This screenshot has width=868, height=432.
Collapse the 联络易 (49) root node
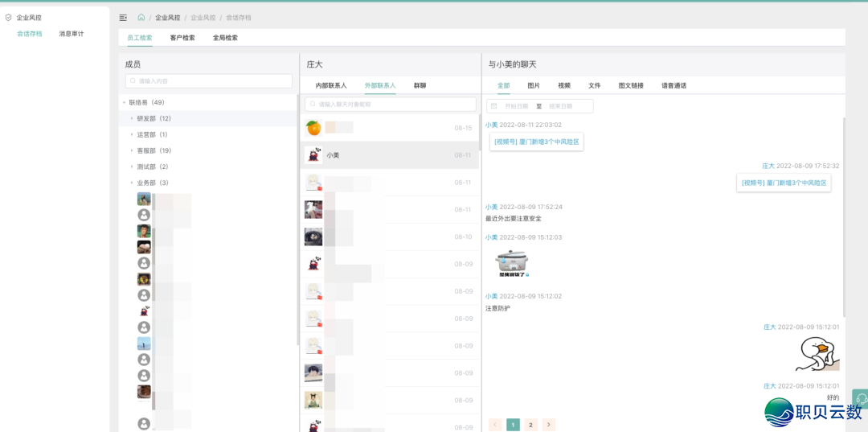point(124,102)
